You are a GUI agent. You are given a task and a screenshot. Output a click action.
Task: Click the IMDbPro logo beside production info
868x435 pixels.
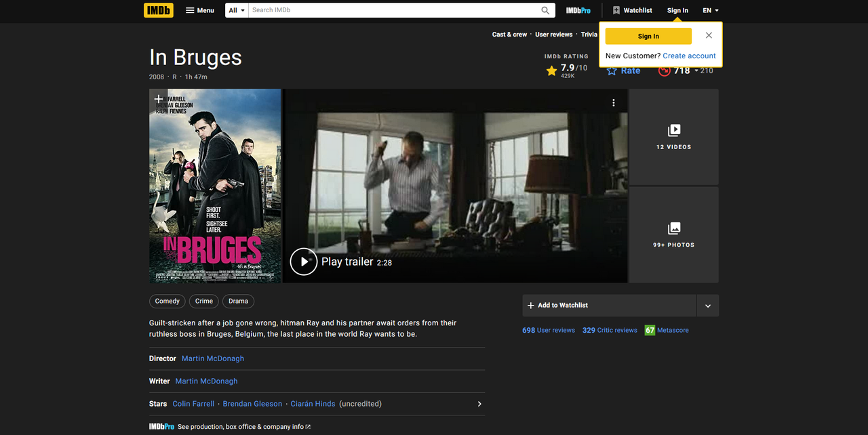(x=161, y=427)
